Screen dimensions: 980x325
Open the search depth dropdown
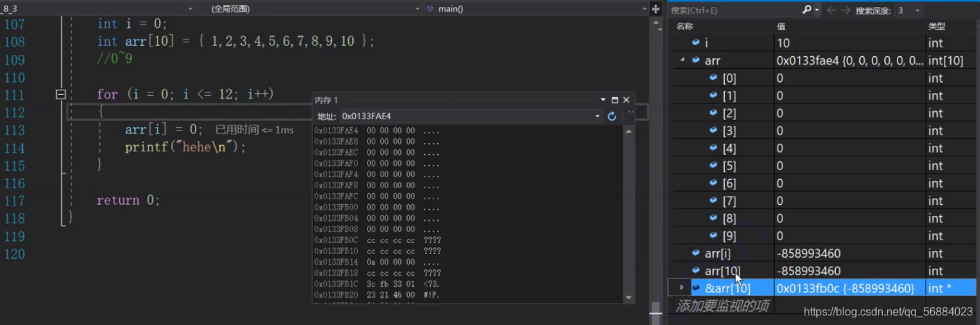click(x=918, y=10)
